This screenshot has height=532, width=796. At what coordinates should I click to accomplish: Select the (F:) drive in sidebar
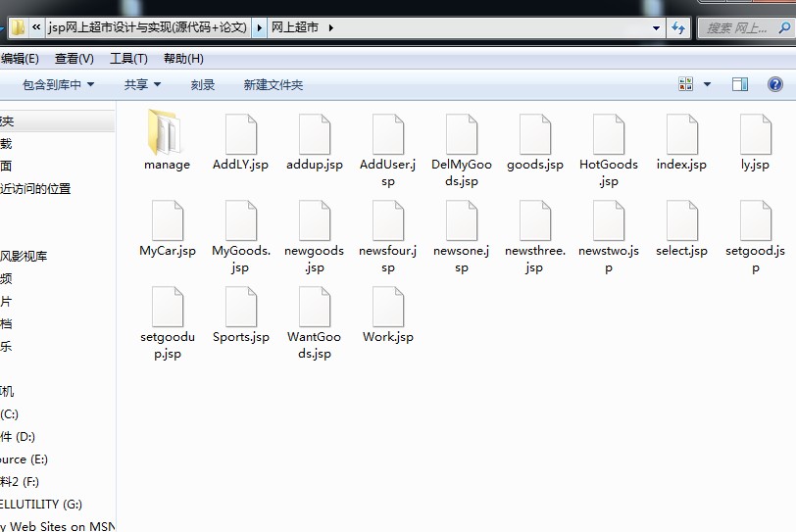(x=20, y=482)
